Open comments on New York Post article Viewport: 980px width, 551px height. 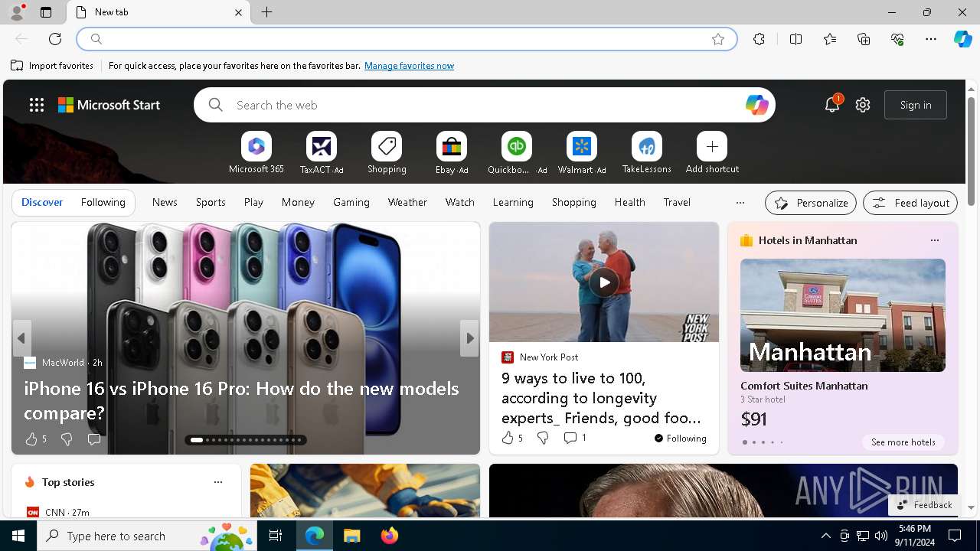pyautogui.click(x=574, y=438)
